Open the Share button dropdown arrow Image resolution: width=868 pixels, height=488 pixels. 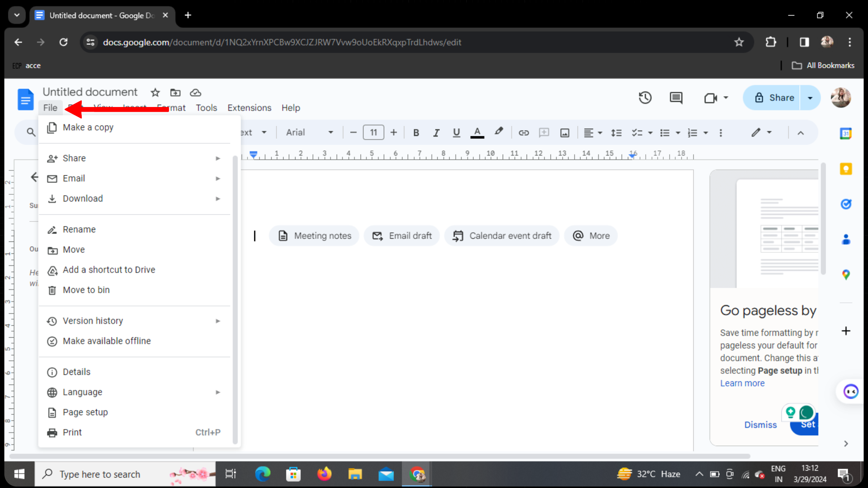coord(810,98)
